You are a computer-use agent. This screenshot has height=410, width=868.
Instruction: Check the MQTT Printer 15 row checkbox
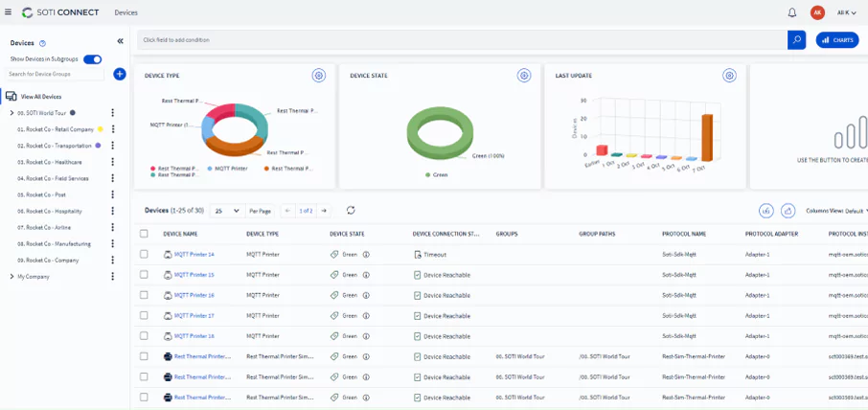coord(144,274)
